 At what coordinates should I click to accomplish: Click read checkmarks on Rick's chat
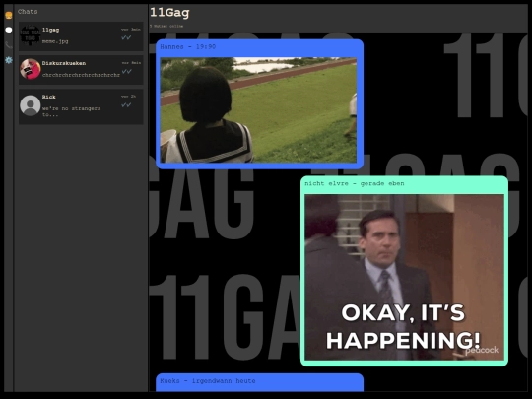[126, 104]
